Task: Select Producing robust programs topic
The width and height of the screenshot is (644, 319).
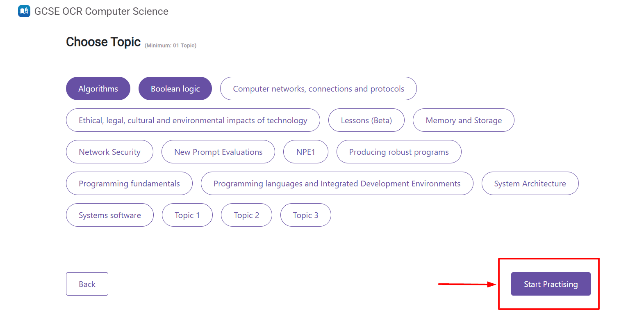Action: click(399, 152)
